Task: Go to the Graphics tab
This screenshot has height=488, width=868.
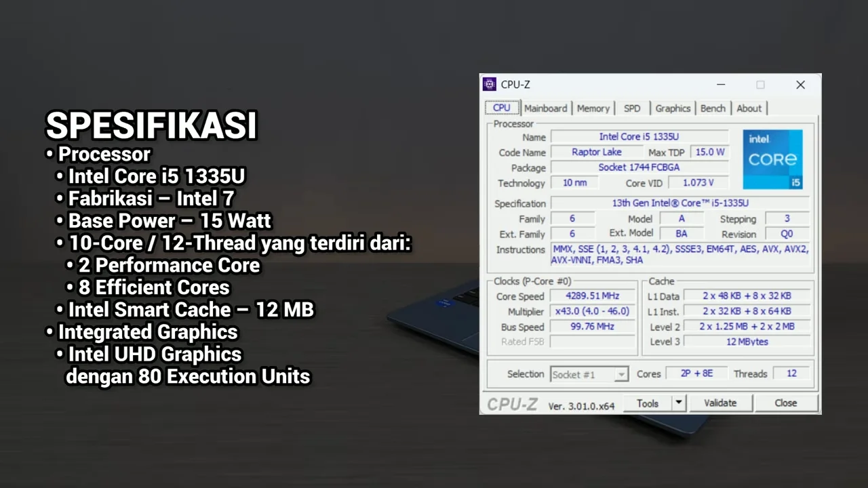Action: pos(673,108)
